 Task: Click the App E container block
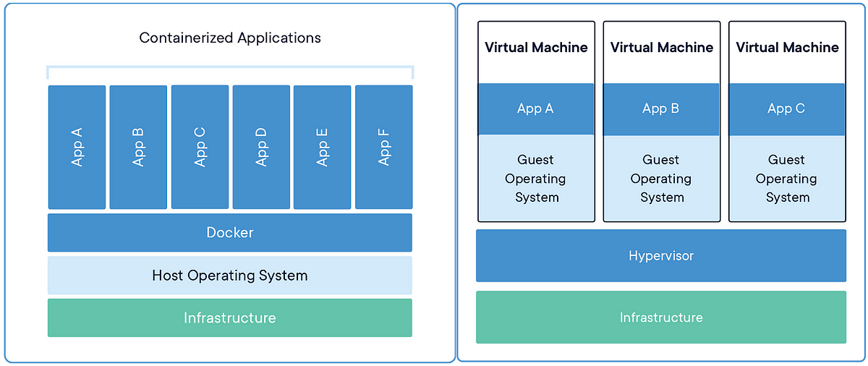pos(323,147)
